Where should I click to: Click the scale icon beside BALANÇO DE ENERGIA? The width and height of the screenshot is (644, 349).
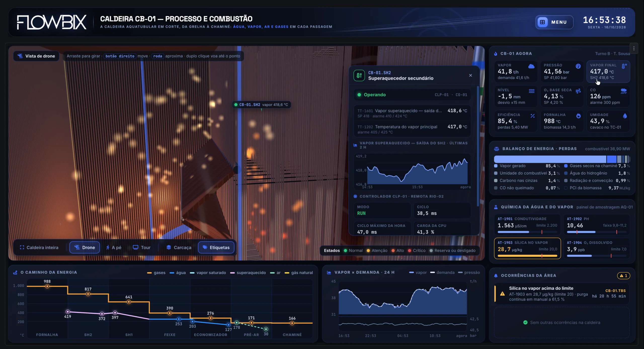coord(496,149)
